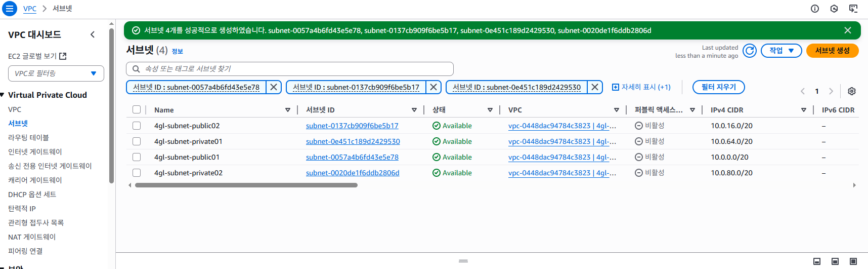Set split panel to half view icon
868x269 pixels.
(x=835, y=261)
